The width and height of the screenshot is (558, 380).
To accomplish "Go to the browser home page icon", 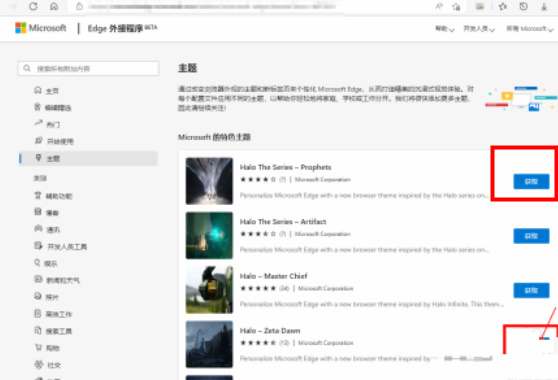I will pyautogui.click(x=54, y=6).
